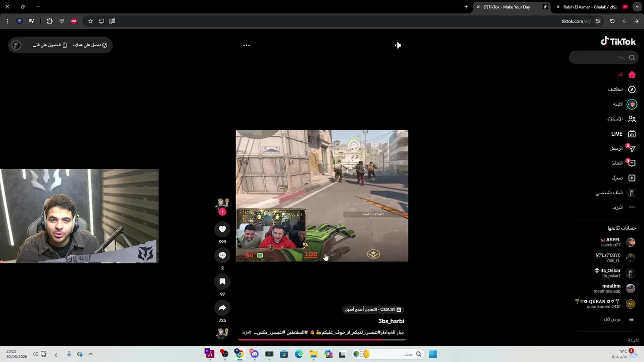Screen dimensions: 644x362
Task: Show hidden system tray icons chevron
Action: pos(91,354)
